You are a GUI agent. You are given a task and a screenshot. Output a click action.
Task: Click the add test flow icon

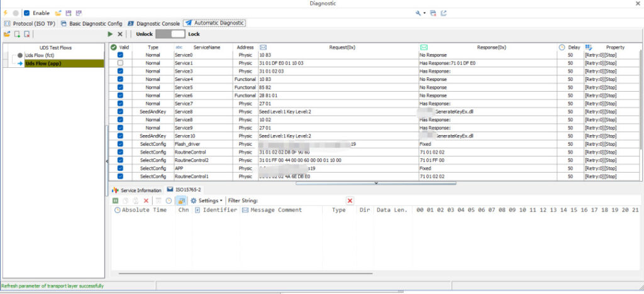(x=17, y=34)
